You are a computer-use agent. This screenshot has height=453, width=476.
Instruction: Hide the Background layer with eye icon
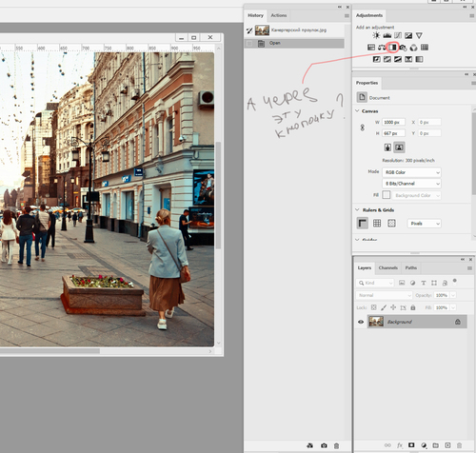click(361, 322)
